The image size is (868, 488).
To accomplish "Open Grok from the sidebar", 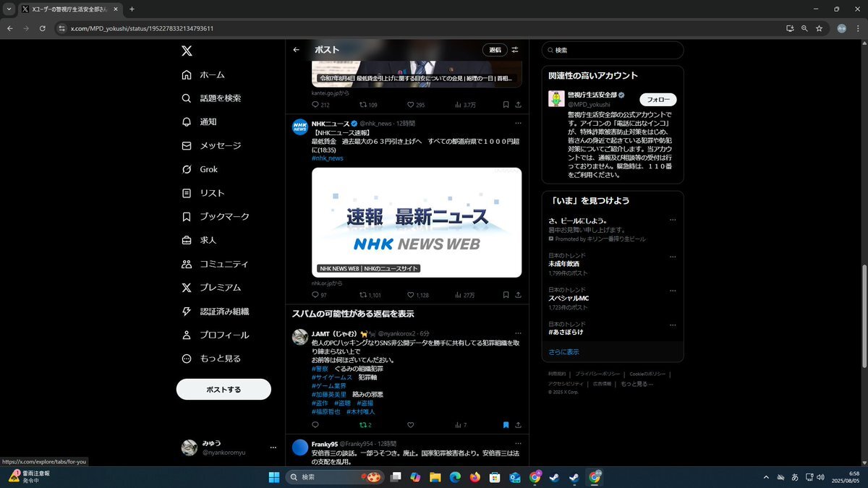I will (x=200, y=169).
